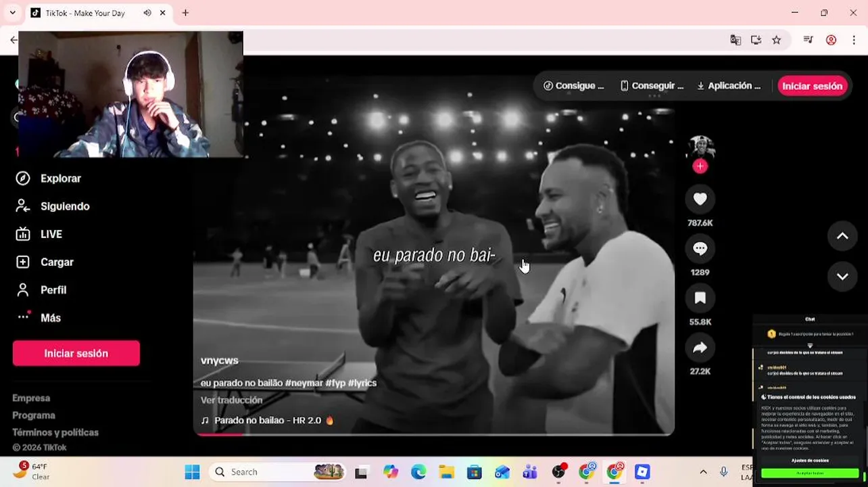Screen dimensions: 868x487
Task: Share the video with the 27.2K arrow
Action: (x=700, y=348)
